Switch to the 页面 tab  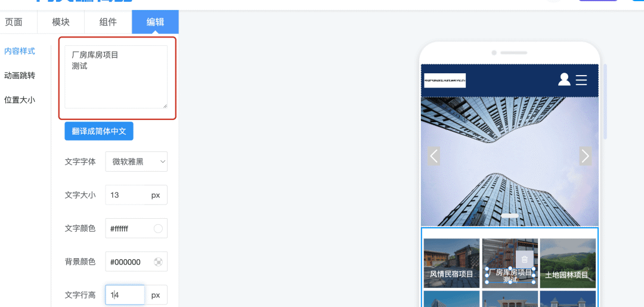pos(14,22)
